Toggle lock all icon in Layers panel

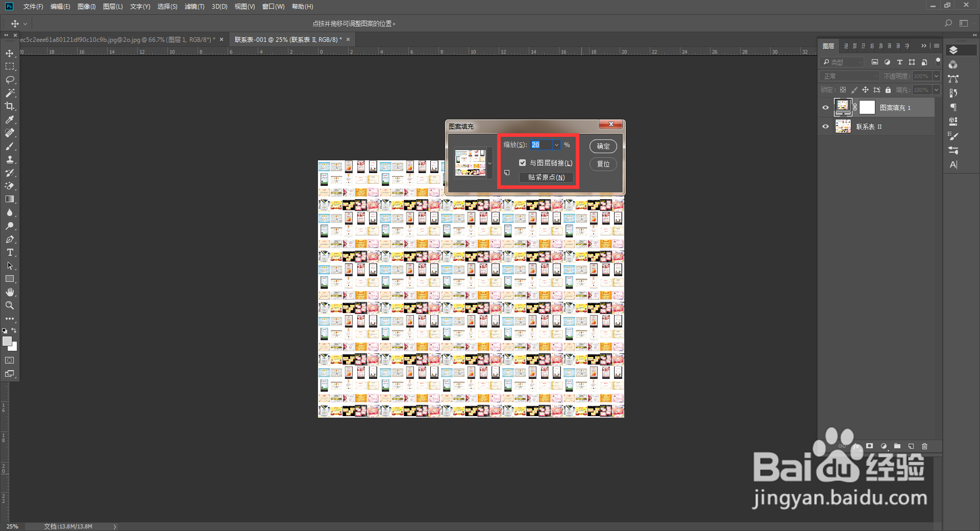(x=888, y=90)
